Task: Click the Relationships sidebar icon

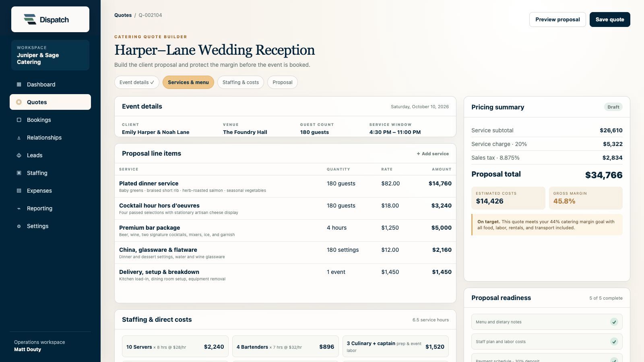Action: click(x=19, y=138)
